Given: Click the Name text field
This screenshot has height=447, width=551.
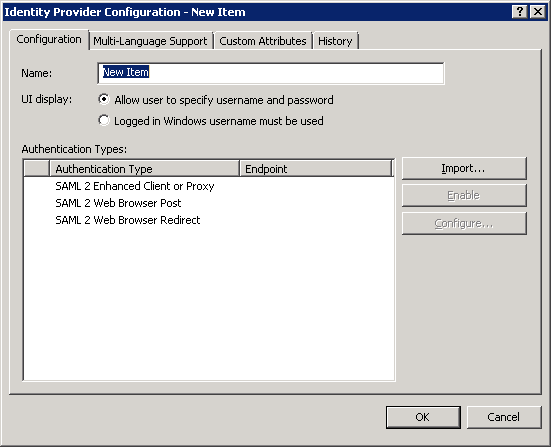Looking at the screenshot, I should click(x=271, y=73).
